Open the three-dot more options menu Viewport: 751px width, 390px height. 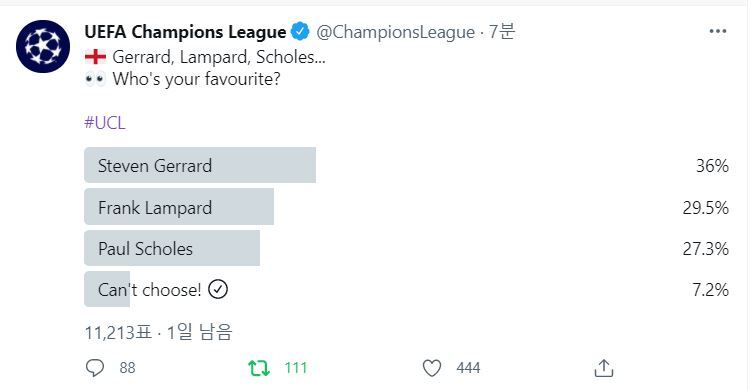pos(717,32)
